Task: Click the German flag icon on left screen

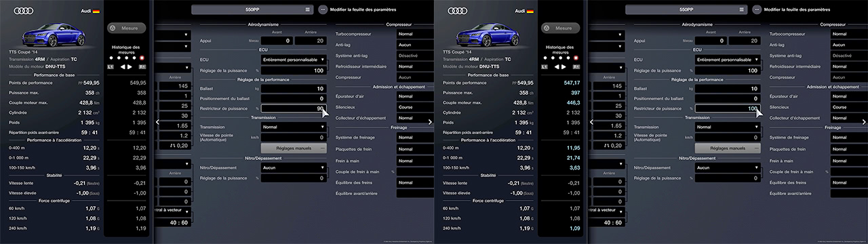Action: [96, 12]
